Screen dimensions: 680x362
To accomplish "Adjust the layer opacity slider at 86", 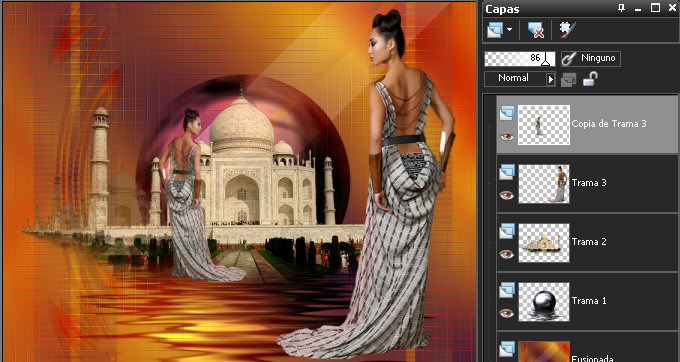I will [x=520, y=59].
